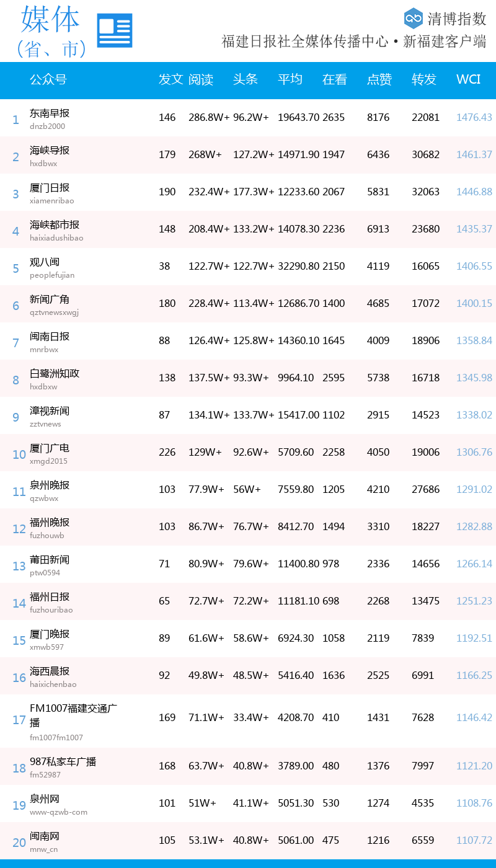
Task: Select the 阅读 column header
Action: [x=201, y=79]
